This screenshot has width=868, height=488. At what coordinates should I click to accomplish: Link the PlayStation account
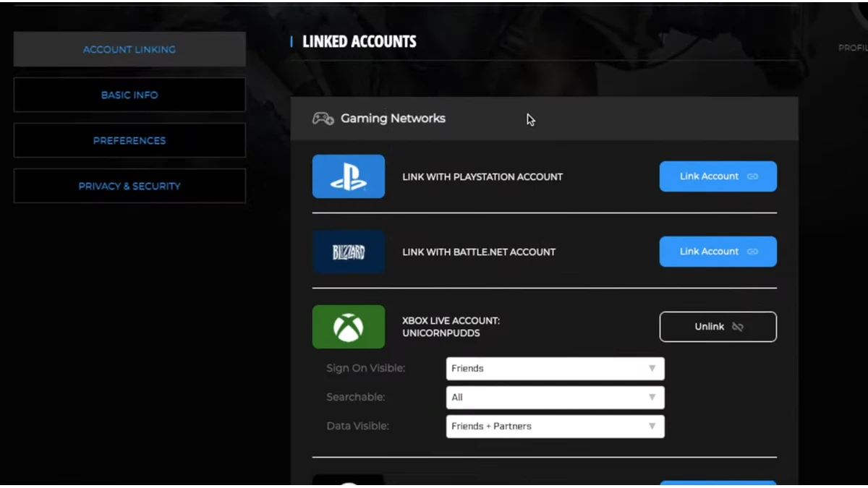[x=718, y=176]
